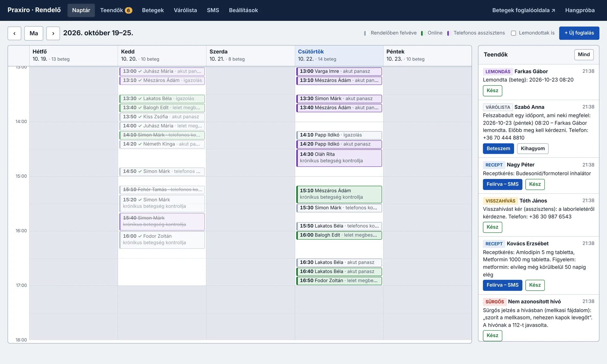
Task: Go to previous week with left arrow
Action: pyautogui.click(x=14, y=33)
